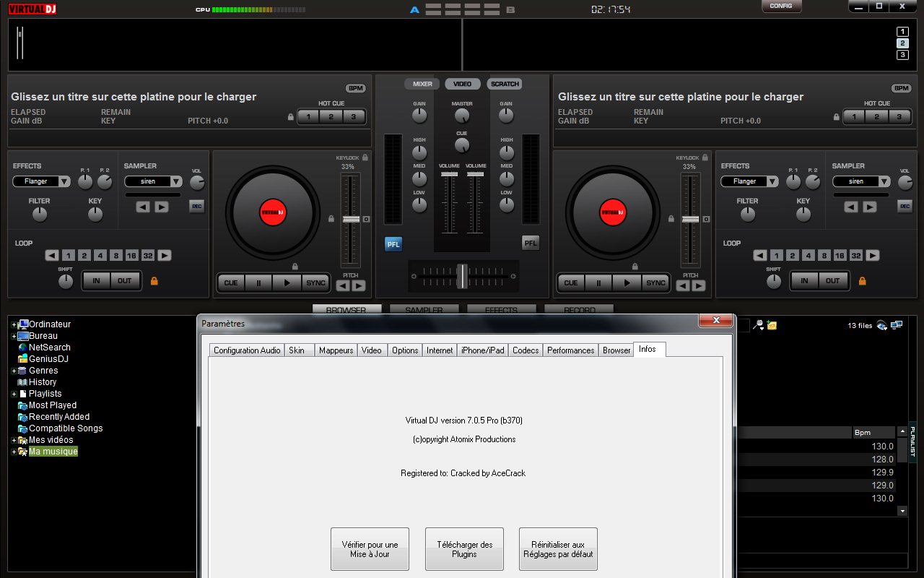Click the right deck sampler Vol knob
Image resolution: width=924 pixels, height=578 pixels.
point(905,182)
